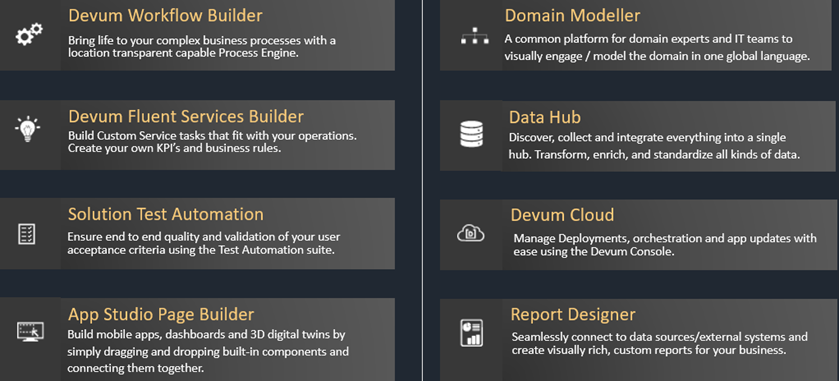Open the Devum Fluent Services Builder heading
Viewport: 839px width, 381px height.
[186, 116]
